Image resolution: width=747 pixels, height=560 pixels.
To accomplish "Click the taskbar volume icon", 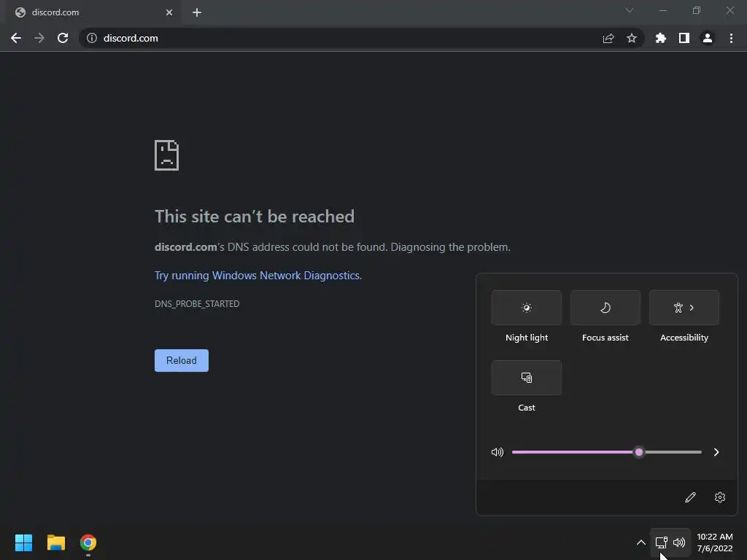I will tap(679, 542).
